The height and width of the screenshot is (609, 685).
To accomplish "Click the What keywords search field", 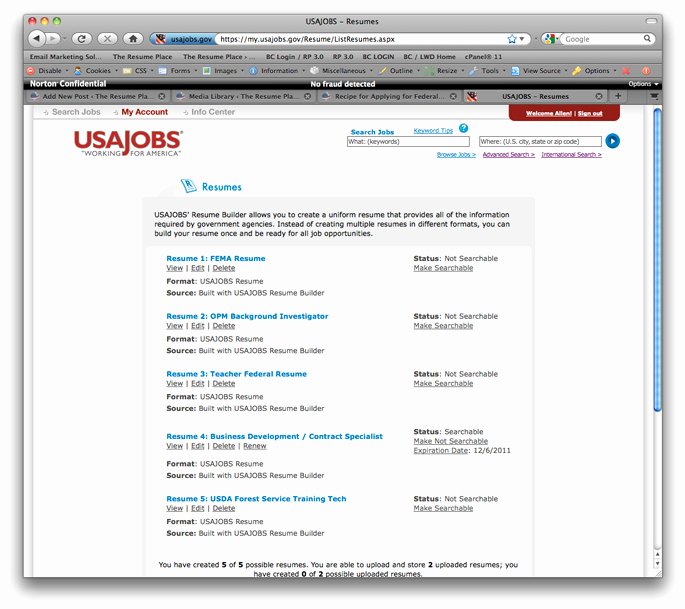I will point(408,141).
